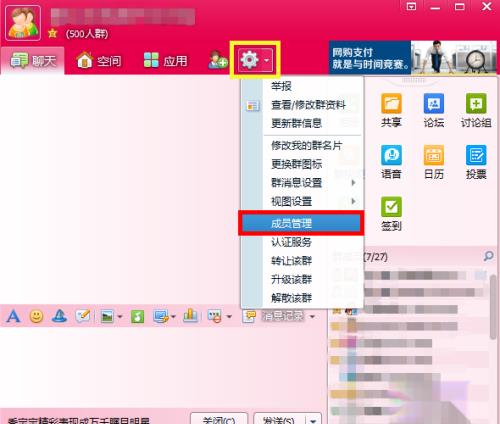
Task: Expand the picture icon dropdown arrow
Action: point(120,317)
